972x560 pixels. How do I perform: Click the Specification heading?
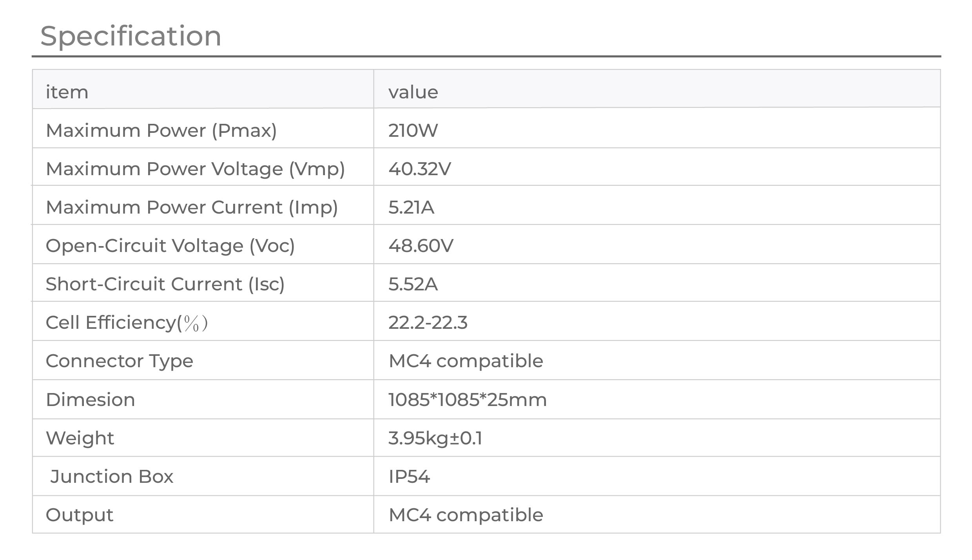pyautogui.click(x=131, y=36)
